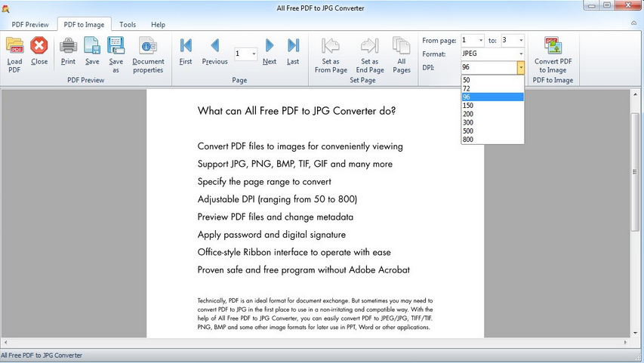
Task: Minimize the converter window
Action: point(592,5)
